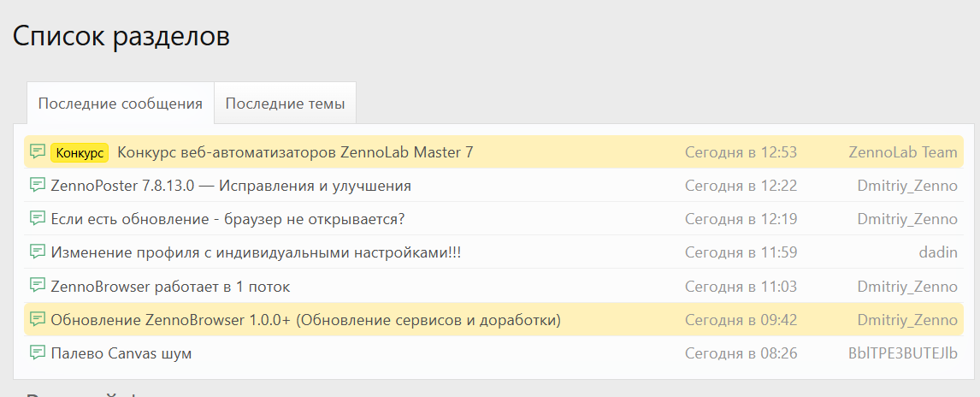Click the yellow Конкурс prefix label
This screenshot has width=980, height=397.
(x=80, y=152)
